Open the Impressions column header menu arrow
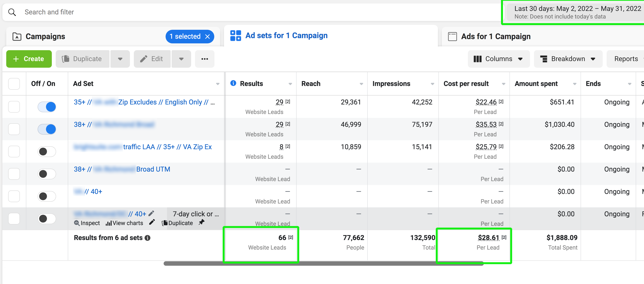Screen dimensions: 644x284 click(x=432, y=84)
